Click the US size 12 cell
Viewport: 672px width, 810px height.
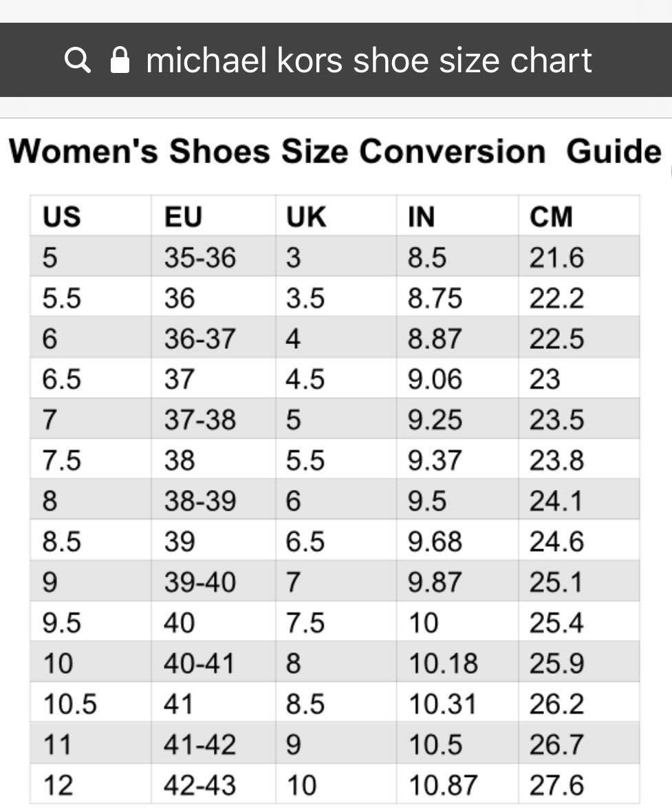[x=91, y=785]
